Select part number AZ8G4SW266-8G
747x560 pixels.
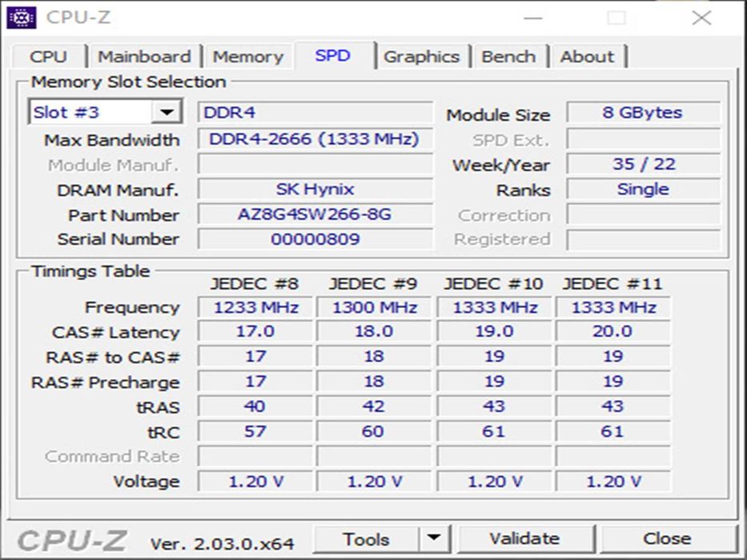point(315,214)
